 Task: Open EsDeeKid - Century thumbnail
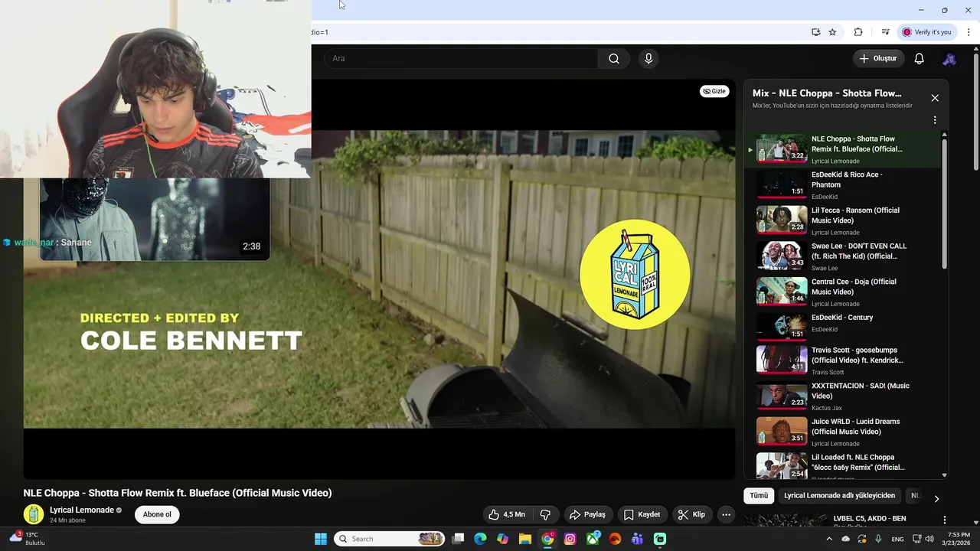[x=782, y=328]
